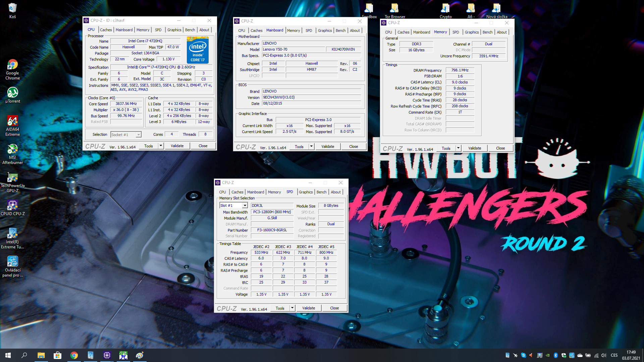This screenshot has height=362, width=644.
Task: Switch to CPU-Z via purple taskbar icon
Action: [x=107, y=355]
